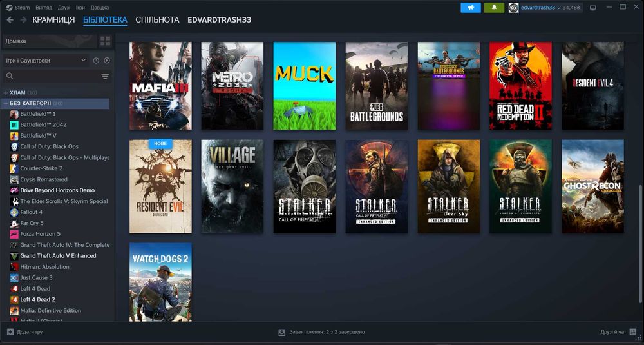Select the Metro 2033 Redux cover
The width and height of the screenshot is (644, 345).
point(232,86)
